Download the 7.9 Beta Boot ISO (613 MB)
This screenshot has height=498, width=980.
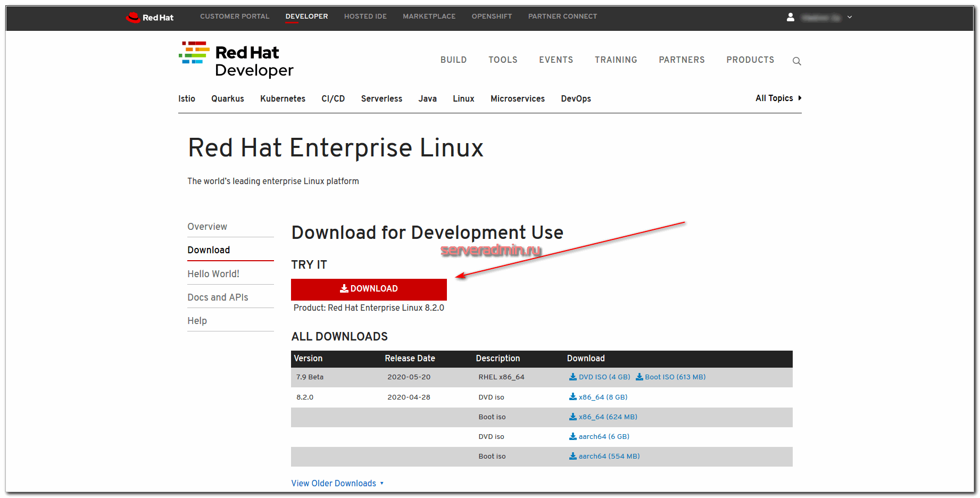tap(671, 377)
